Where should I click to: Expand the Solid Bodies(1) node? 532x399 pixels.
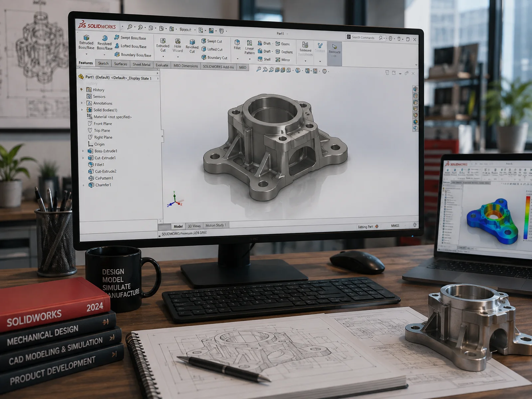tap(82, 110)
